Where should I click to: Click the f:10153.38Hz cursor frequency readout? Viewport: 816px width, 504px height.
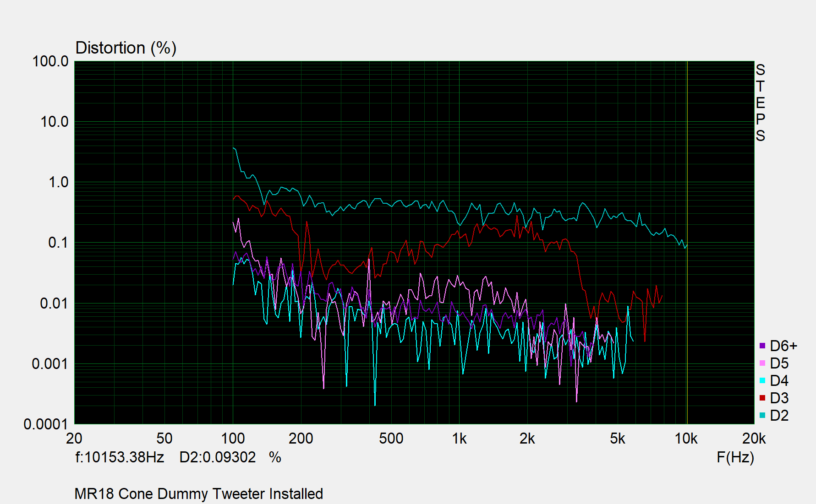click(120, 457)
